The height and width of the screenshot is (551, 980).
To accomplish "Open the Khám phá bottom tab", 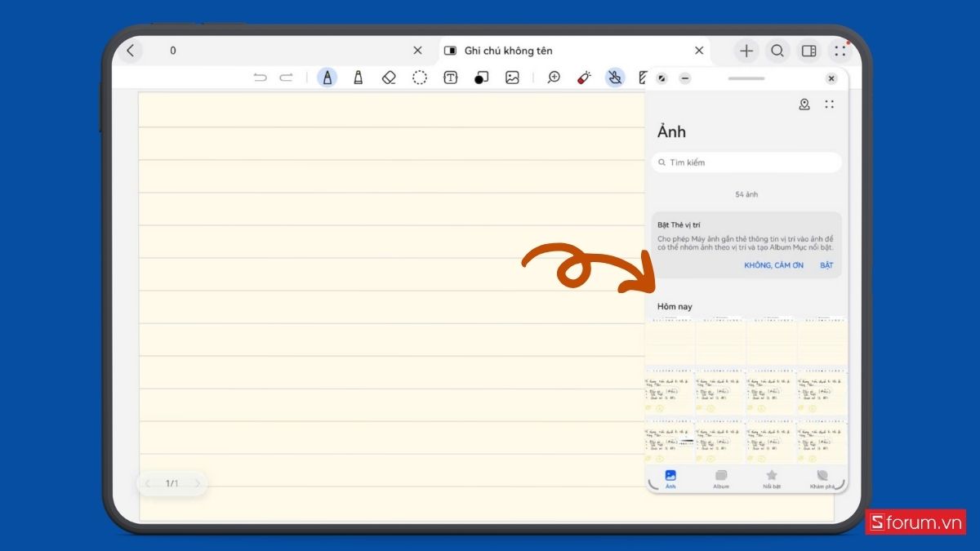I will tap(822, 479).
